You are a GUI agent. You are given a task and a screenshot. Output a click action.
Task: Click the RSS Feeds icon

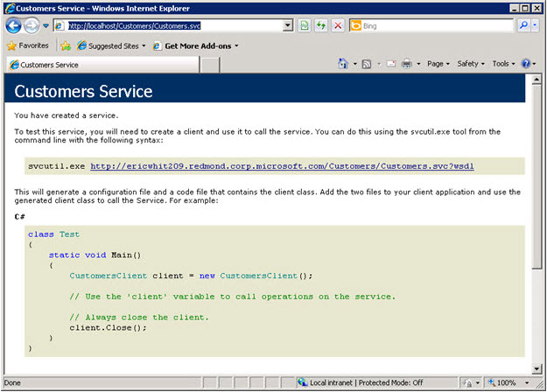367,64
